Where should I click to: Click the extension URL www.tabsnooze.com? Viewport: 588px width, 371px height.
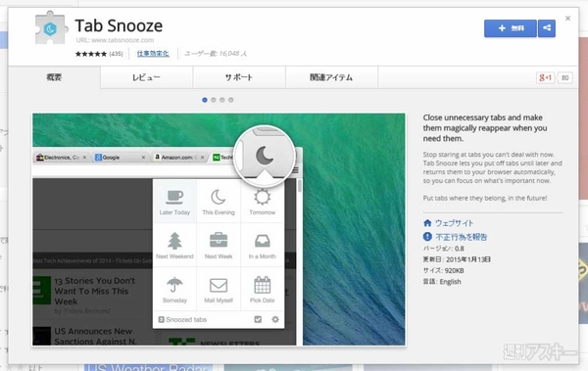122,40
